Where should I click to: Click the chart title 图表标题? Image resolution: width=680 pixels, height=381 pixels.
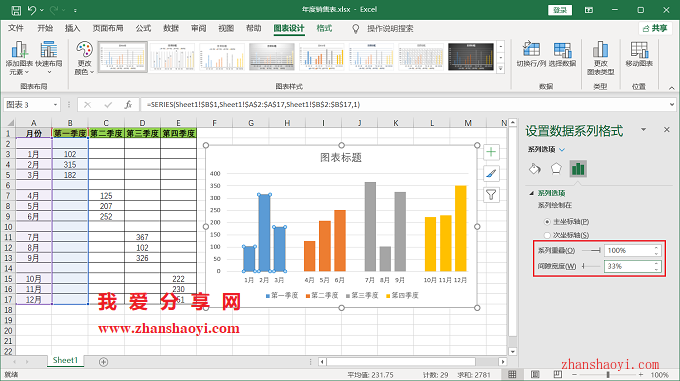coord(341,157)
